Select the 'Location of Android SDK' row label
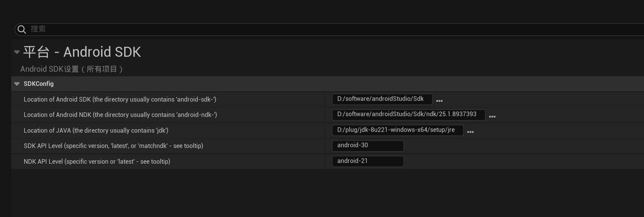Image resolution: width=644 pixels, height=217 pixels. [x=120, y=100]
